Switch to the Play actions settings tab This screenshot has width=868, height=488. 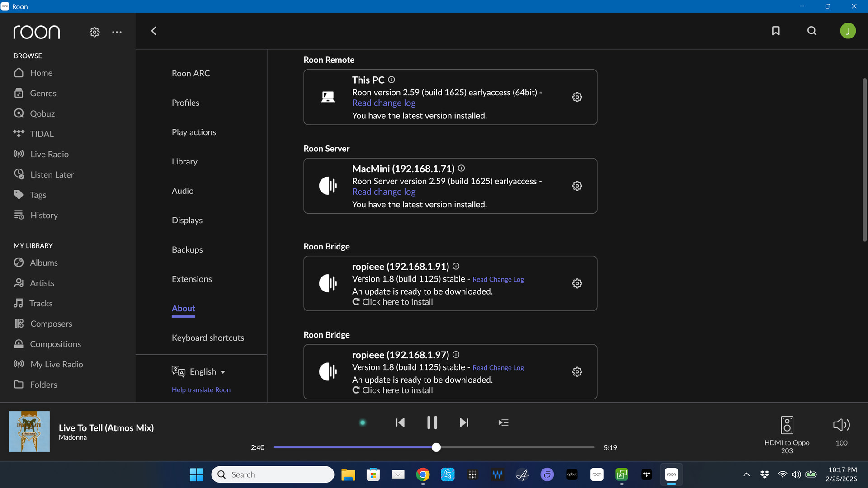[x=194, y=132]
